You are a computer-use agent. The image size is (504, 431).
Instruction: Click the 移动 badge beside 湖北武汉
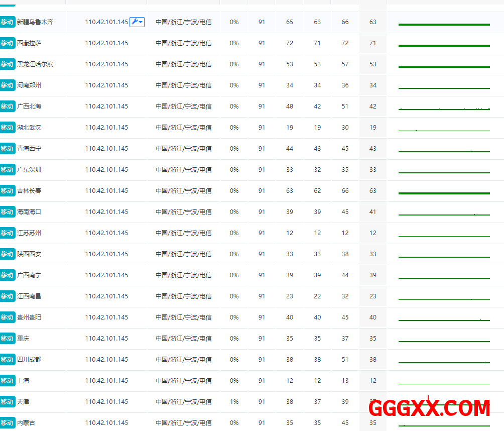tap(7, 128)
